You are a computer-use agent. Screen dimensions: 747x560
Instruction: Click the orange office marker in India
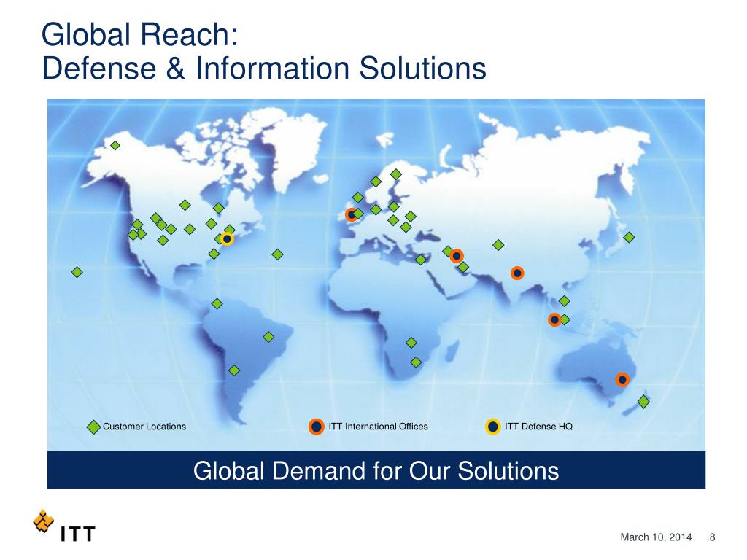tap(517, 273)
